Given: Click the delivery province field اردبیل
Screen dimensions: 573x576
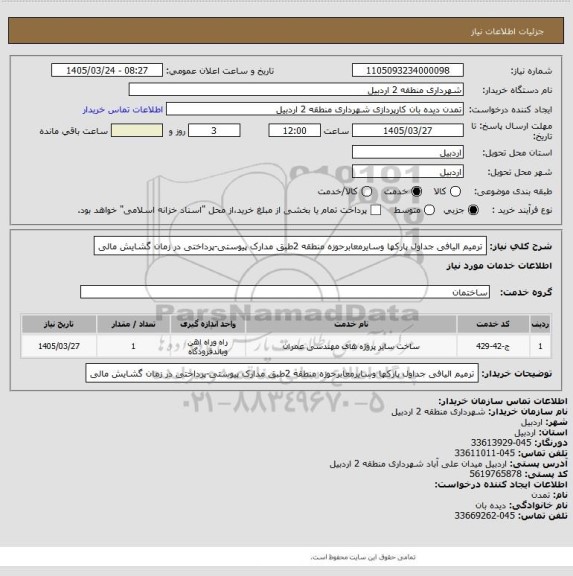Looking at the screenshot, I should click(408, 152).
